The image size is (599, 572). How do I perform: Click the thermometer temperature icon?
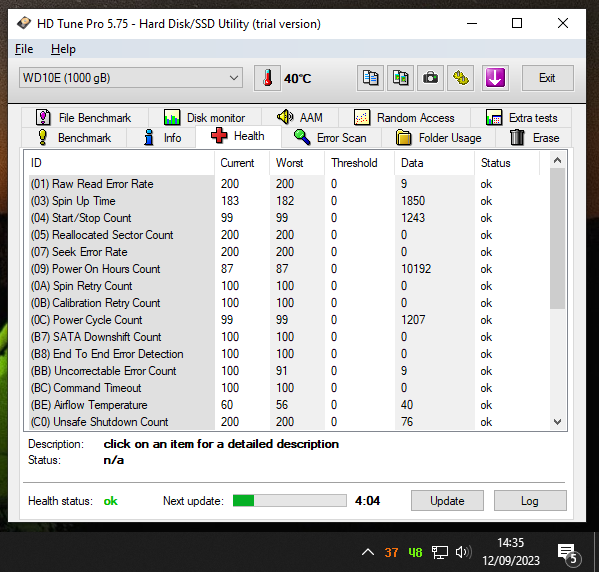(x=267, y=78)
